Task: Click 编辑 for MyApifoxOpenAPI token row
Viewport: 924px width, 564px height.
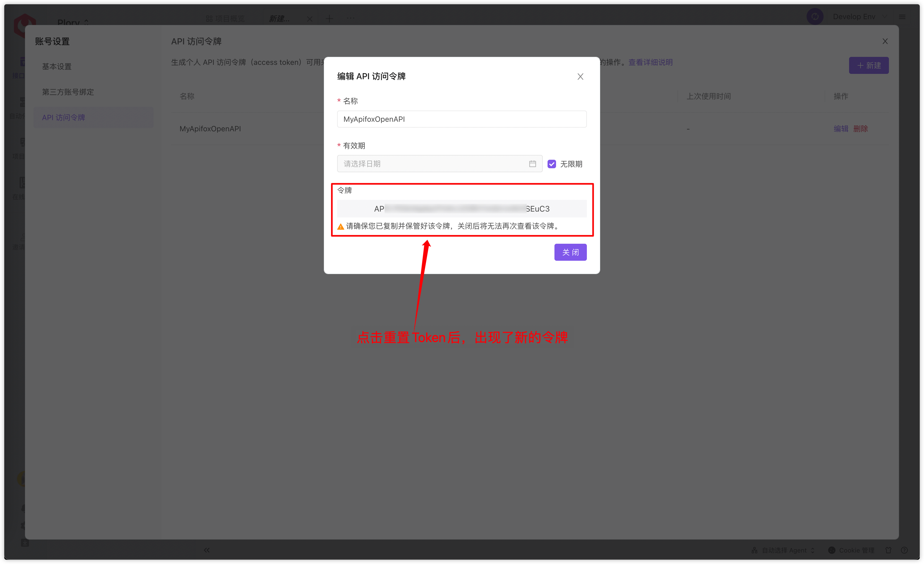Action: tap(841, 129)
